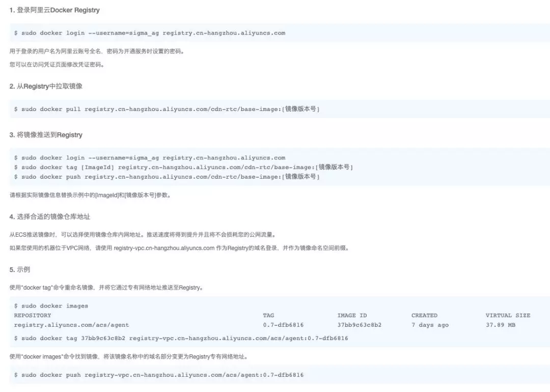The width and height of the screenshot is (550, 392).
Task: Click heading '1. 登录阿里云Docker Registry'
Action: coord(54,10)
